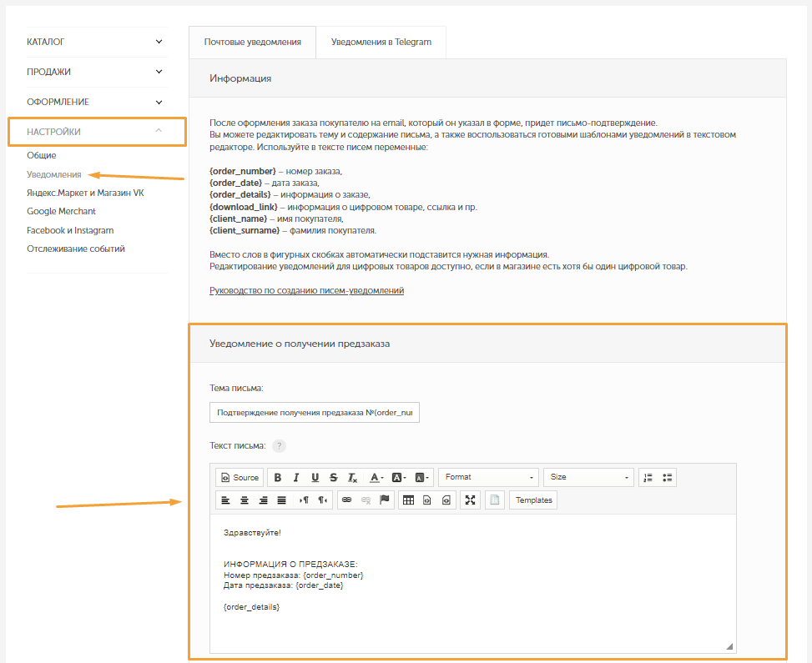812x663 pixels.
Task: Justify text alignment
Action: coord(282,500)
